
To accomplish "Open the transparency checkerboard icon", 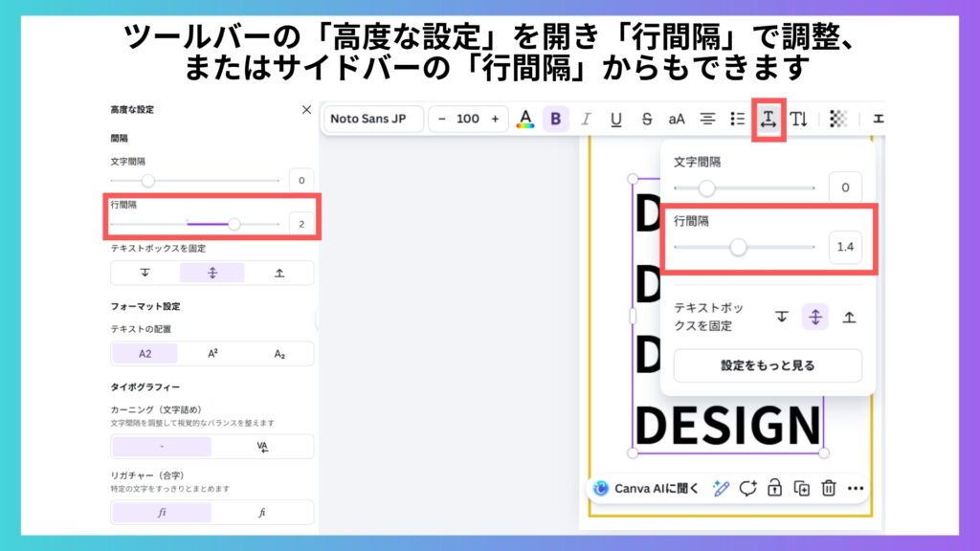I will click(838, 119).
